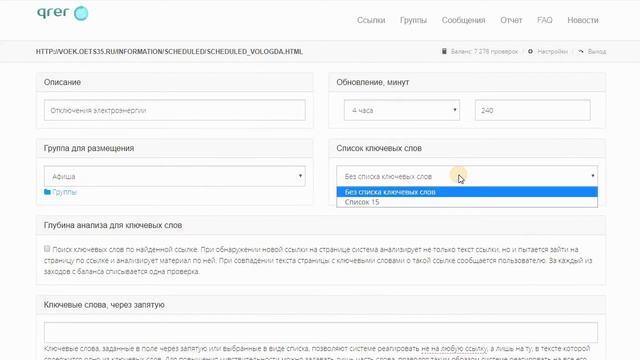Click the balance icon near Баланс
This screenshot has height=360, width=640.
point(444,51)
